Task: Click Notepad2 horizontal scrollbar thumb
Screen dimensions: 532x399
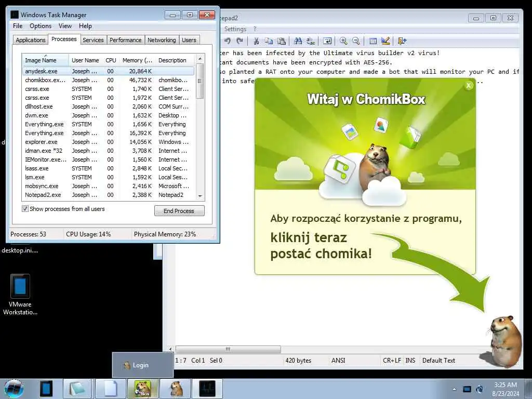Action: [228, 349]
